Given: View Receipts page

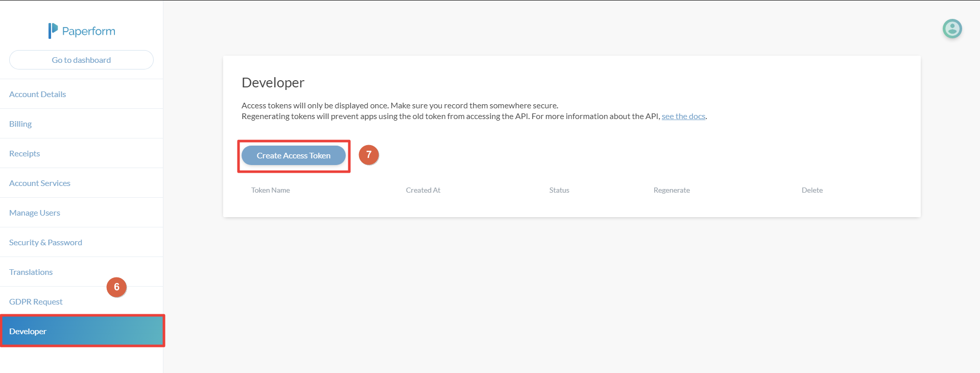Looking at the screenshot, I should pyautogui.click(x=82, y=153).
